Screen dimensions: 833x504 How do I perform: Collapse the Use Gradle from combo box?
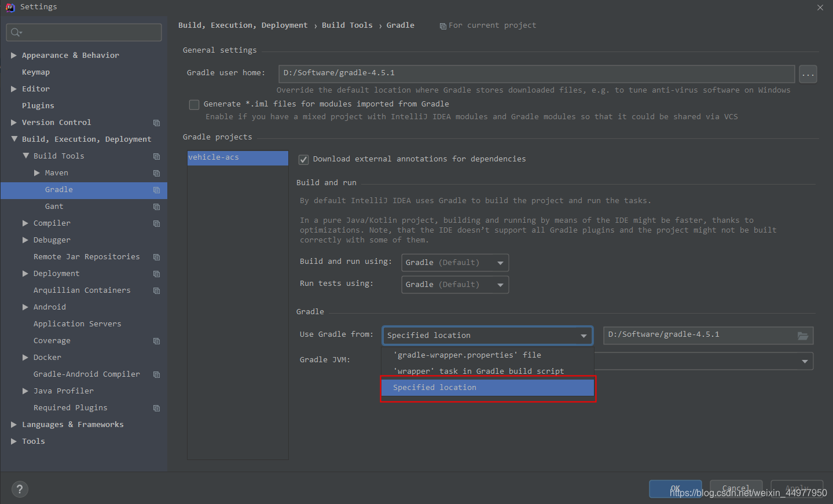[x=487, y=336]
